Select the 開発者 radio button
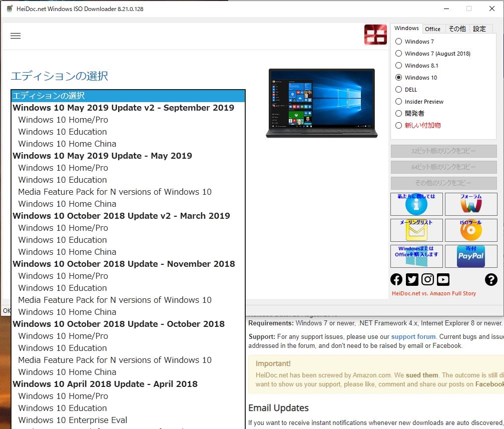The height and width of the screenshot is (429, 504). (398, 114)
